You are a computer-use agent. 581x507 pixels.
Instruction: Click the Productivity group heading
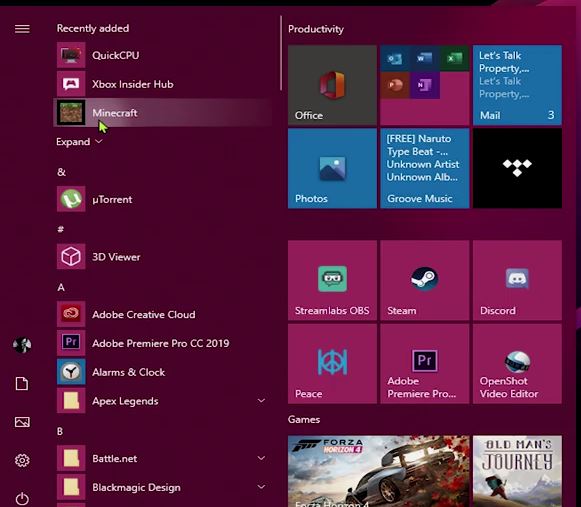point(316,29)
